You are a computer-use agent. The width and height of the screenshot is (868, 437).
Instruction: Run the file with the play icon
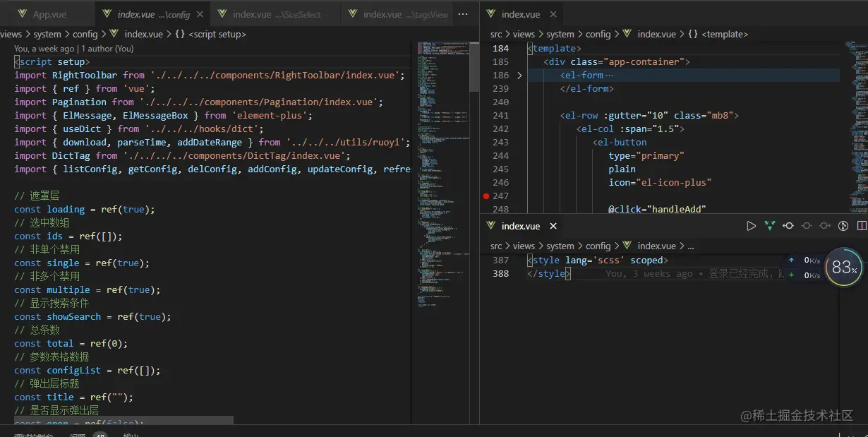tap(752, 226)
